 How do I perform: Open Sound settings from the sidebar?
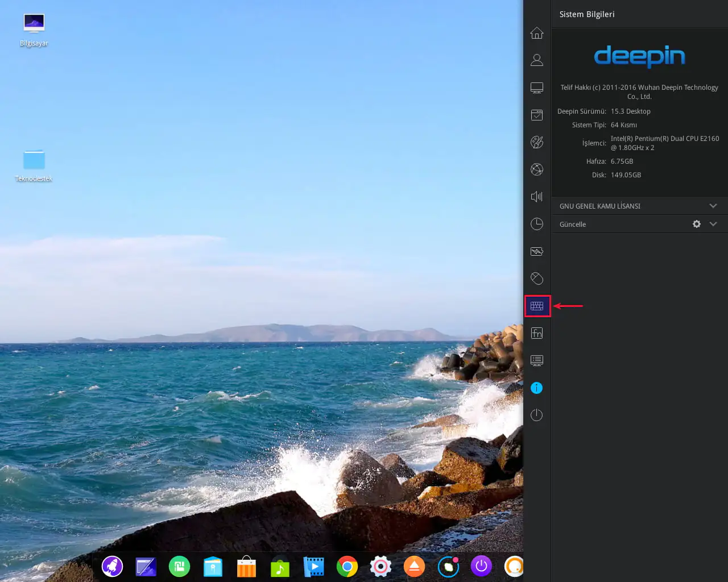[536, 196]
